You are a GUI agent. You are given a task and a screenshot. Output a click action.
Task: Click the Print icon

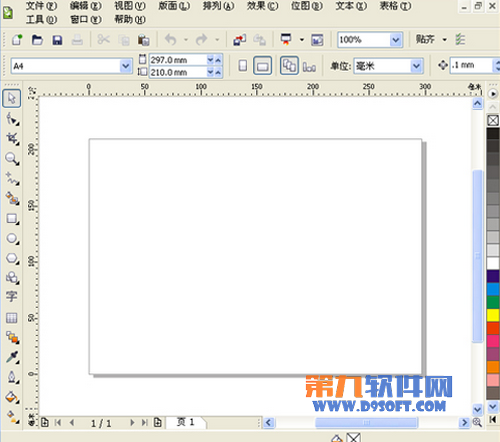[77, 40]
